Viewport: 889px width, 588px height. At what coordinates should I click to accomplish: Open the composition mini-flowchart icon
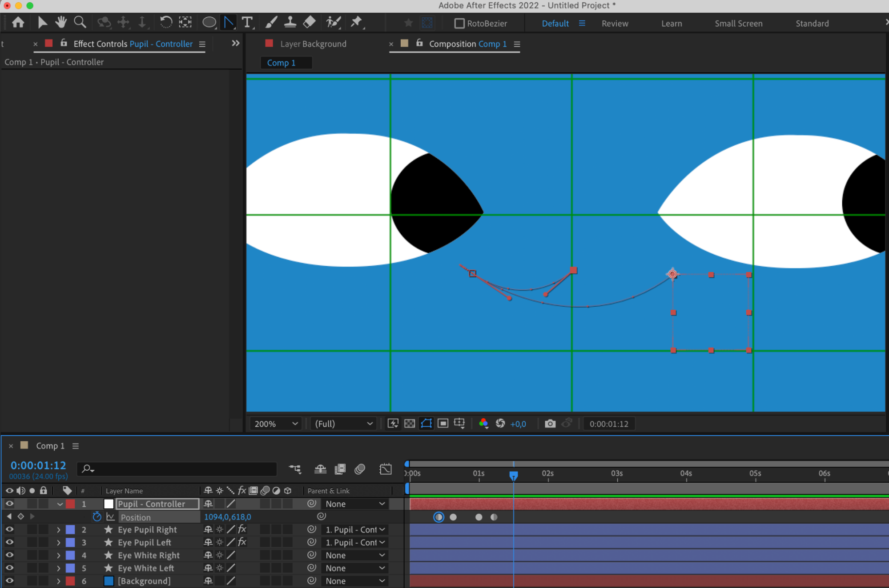pos(295,469)
